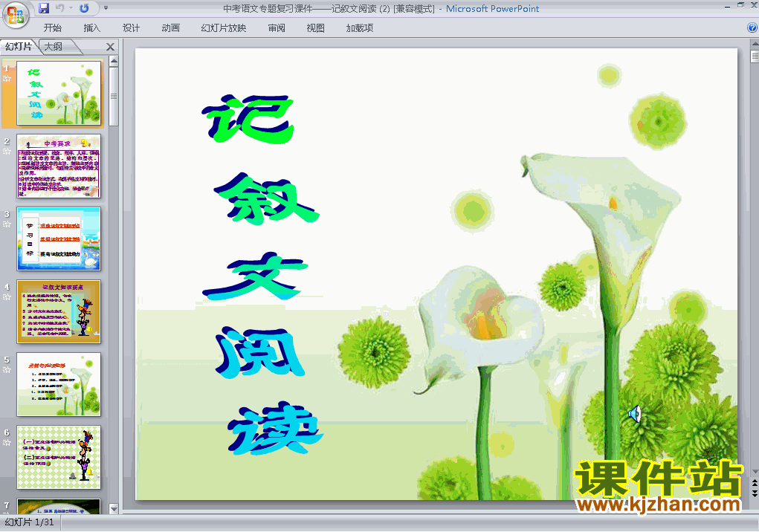This screenshot has width=759, height=532.
Task: Switch to the 幻灯片 pane tab
Action: (x=19, y=46)
